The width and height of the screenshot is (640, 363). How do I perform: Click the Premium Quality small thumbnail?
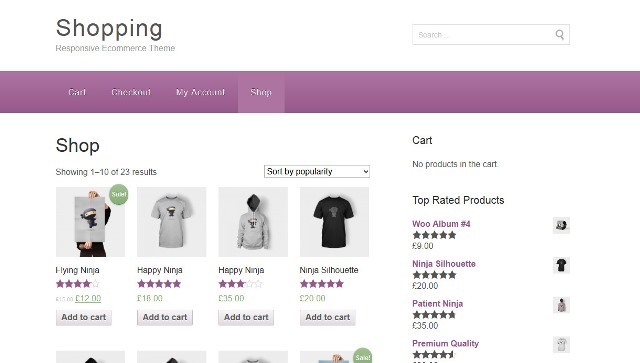click(x=561, y=345)
